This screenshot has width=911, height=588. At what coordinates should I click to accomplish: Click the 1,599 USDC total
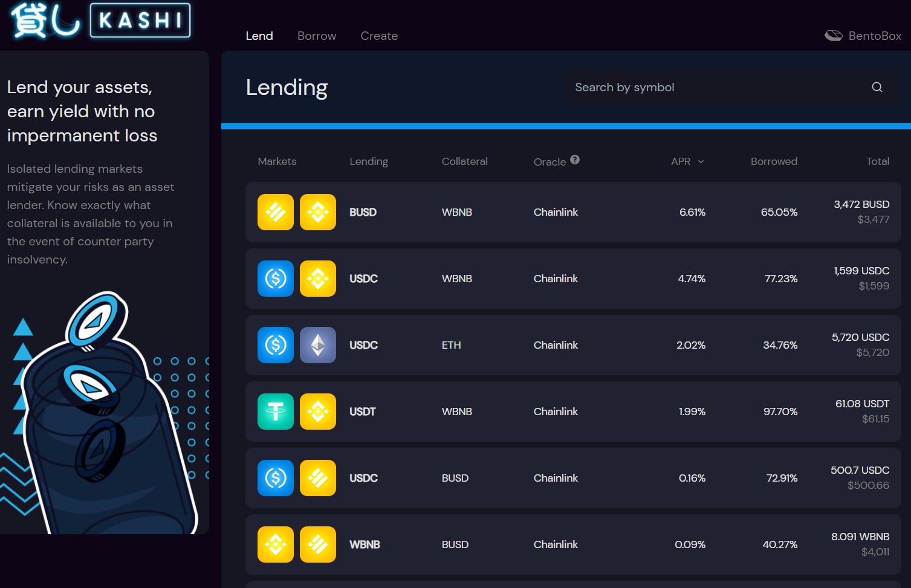tap(861, 271)
